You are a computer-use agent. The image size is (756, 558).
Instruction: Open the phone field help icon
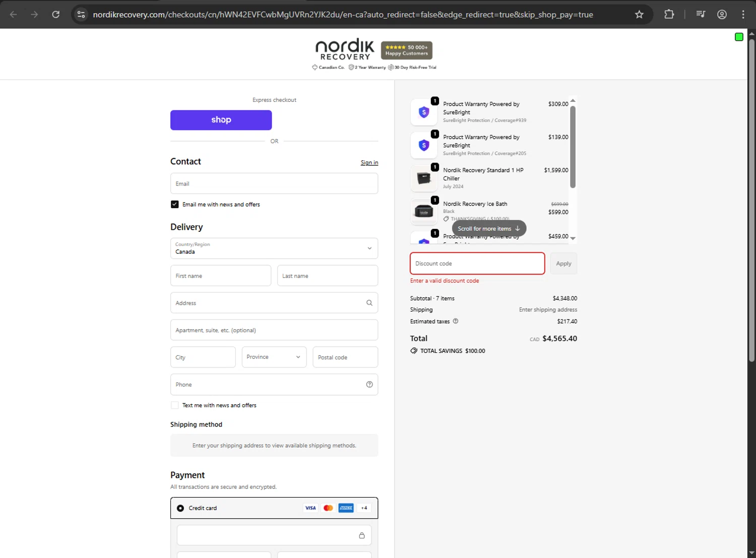(x=369, y=385)
